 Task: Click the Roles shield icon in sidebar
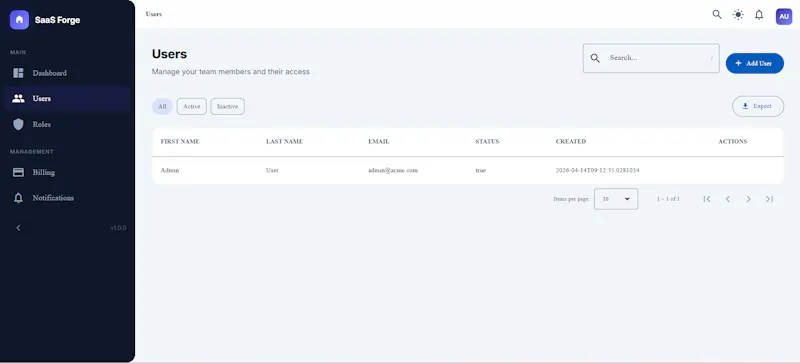click(18, 125)
